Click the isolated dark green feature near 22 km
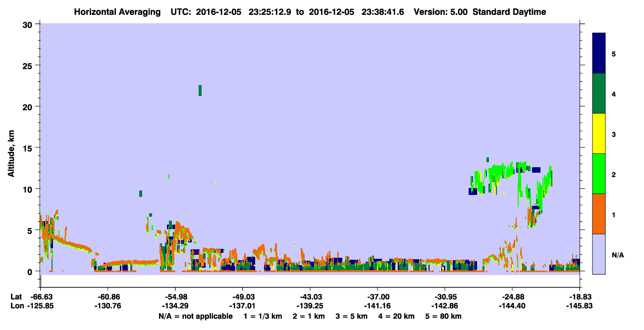The image size is (644, 330). click(200, 90)
